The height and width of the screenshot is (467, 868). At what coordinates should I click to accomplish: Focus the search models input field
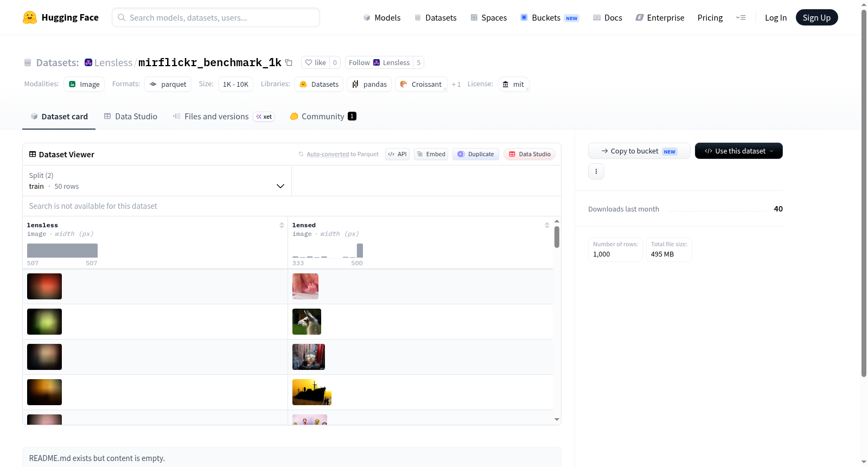click(216, 17)
